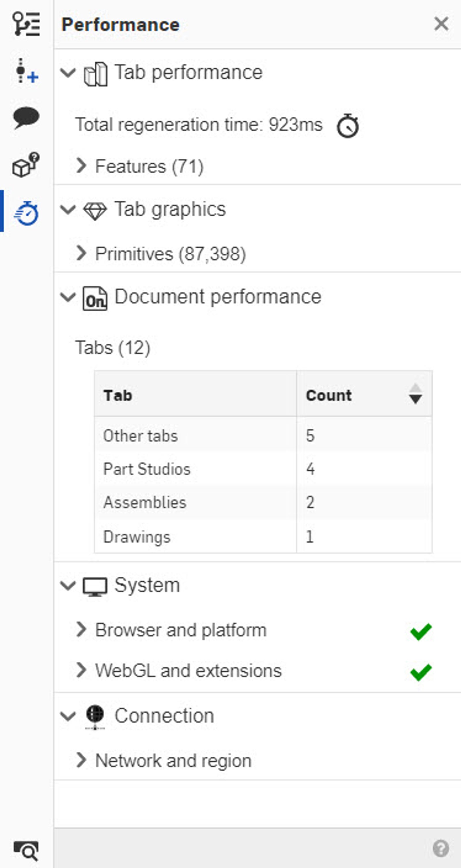Collapse the Tab graphics section
Viewport: 461px width, 868px height.
(x=68, y=210)
